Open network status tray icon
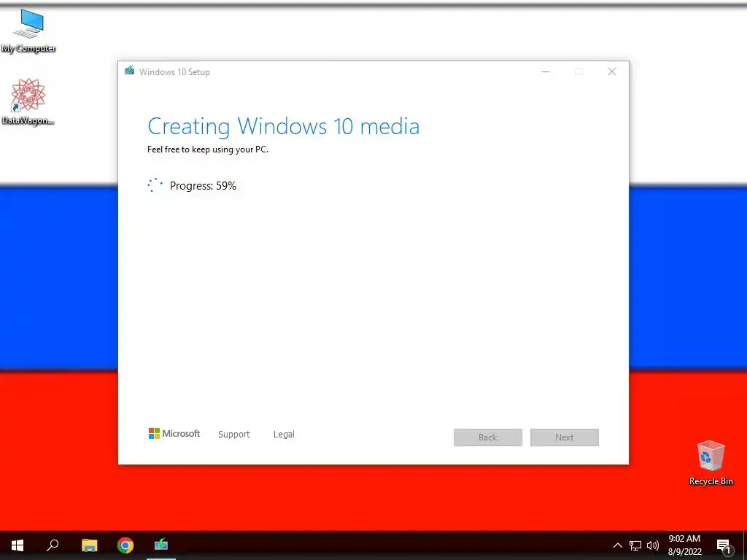 pos(635,545)
